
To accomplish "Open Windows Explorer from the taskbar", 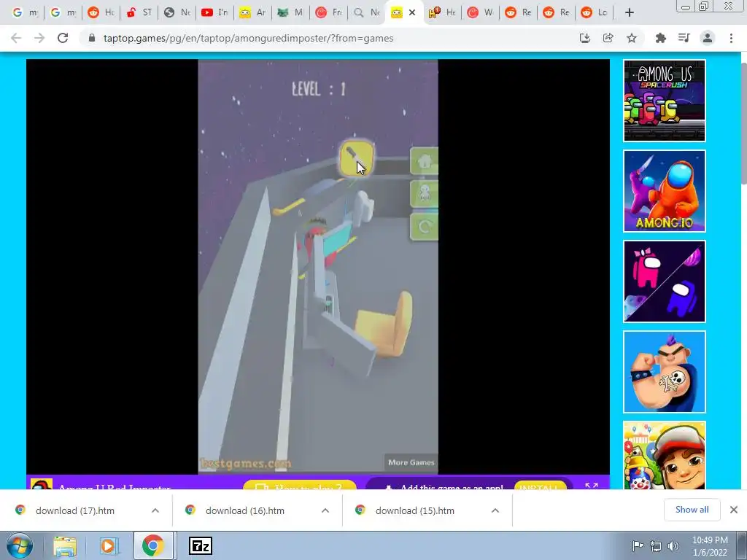I will click(x=65, y=546).
